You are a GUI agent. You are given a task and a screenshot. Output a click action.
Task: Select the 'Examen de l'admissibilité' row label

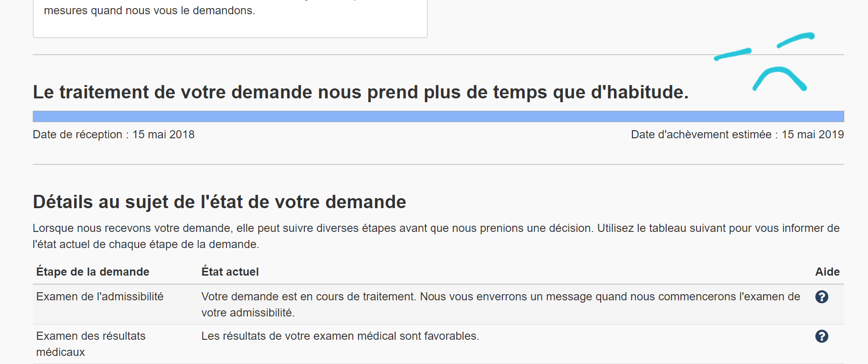[100, 297]
